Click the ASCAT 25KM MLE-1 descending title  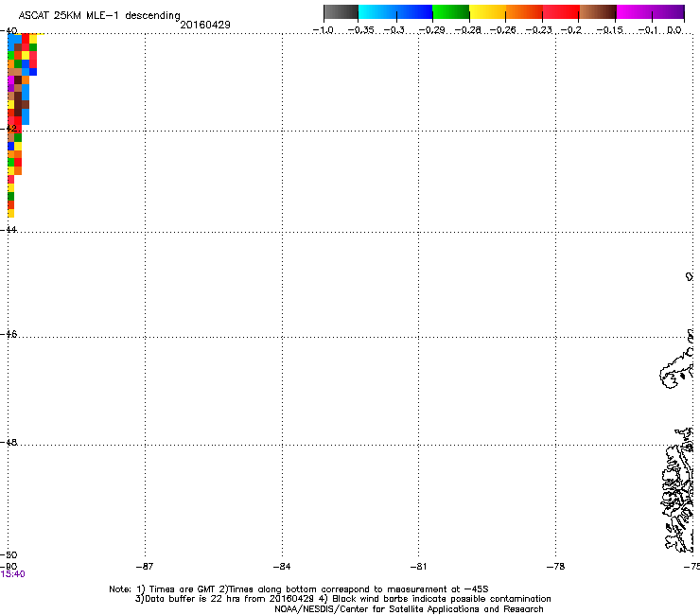[x=99, y=15]
